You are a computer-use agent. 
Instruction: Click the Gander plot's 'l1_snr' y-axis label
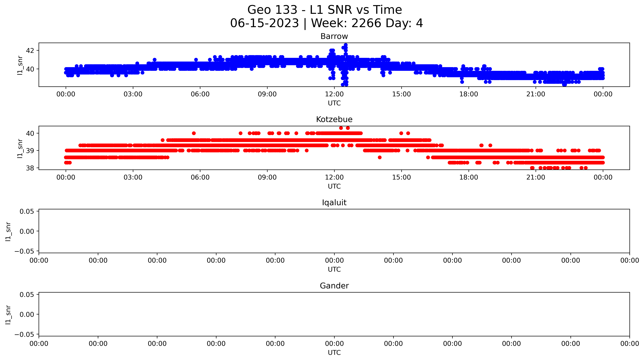point(8,315)
